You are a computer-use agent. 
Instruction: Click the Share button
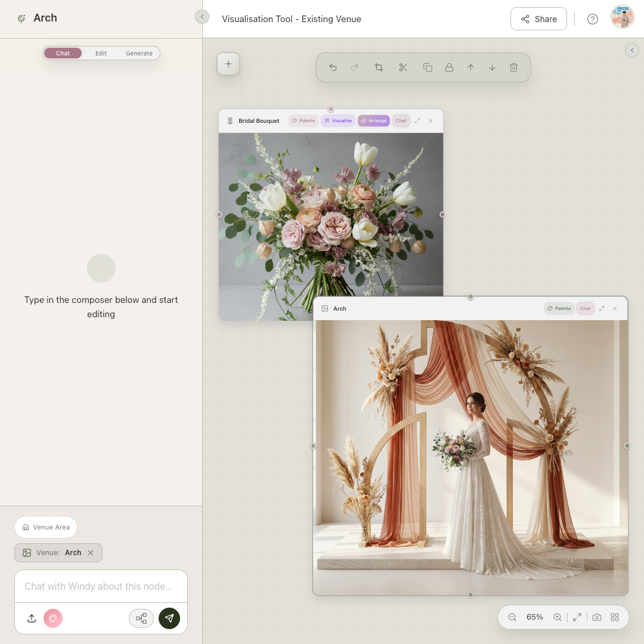[538, 19]
